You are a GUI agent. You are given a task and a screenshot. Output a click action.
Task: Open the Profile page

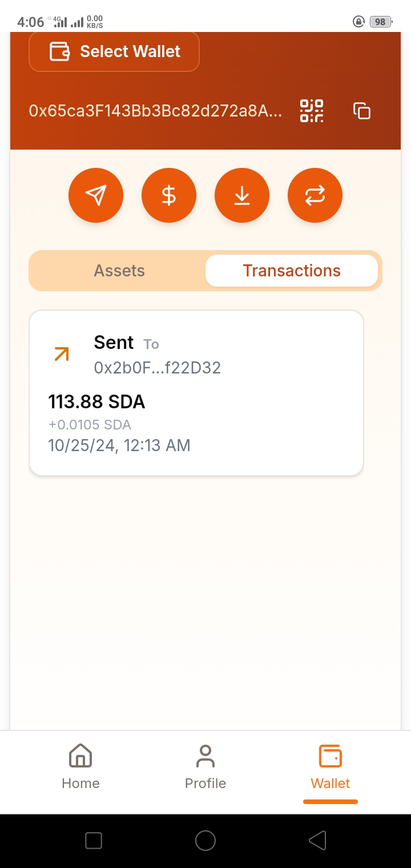(205, 767)
